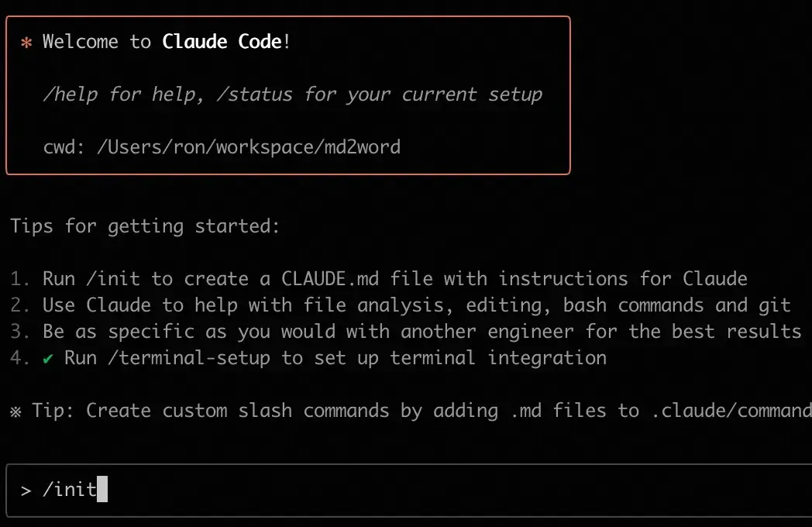Click the cwd path /Users/ron/workspace/md2word
The width and height of the screenshot is (812, 527).
coord(249,146)
